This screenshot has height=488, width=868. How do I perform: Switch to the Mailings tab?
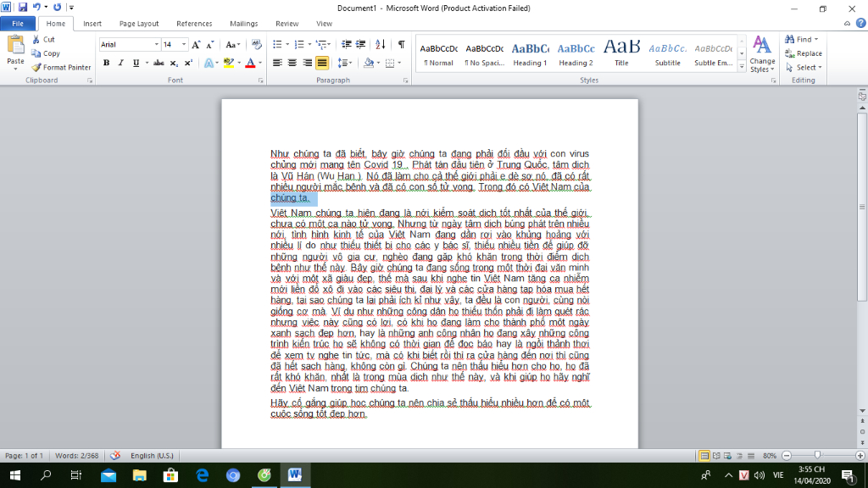tap(243, 23)
